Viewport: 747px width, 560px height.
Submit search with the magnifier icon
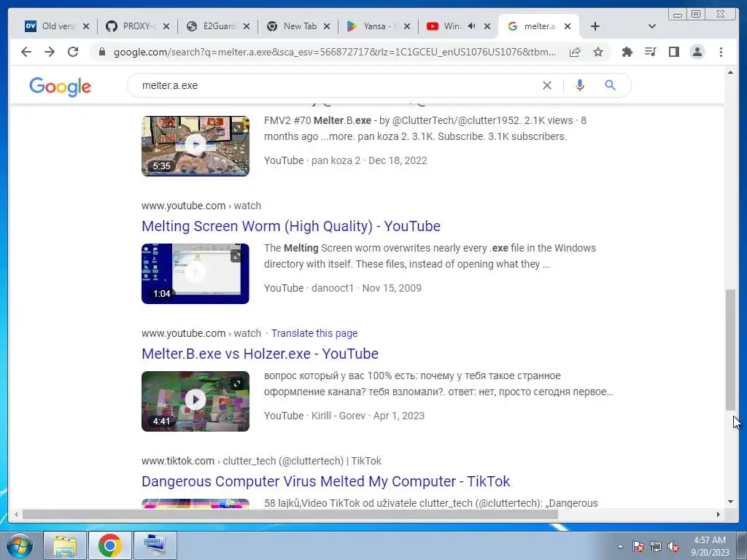point(611,85)
